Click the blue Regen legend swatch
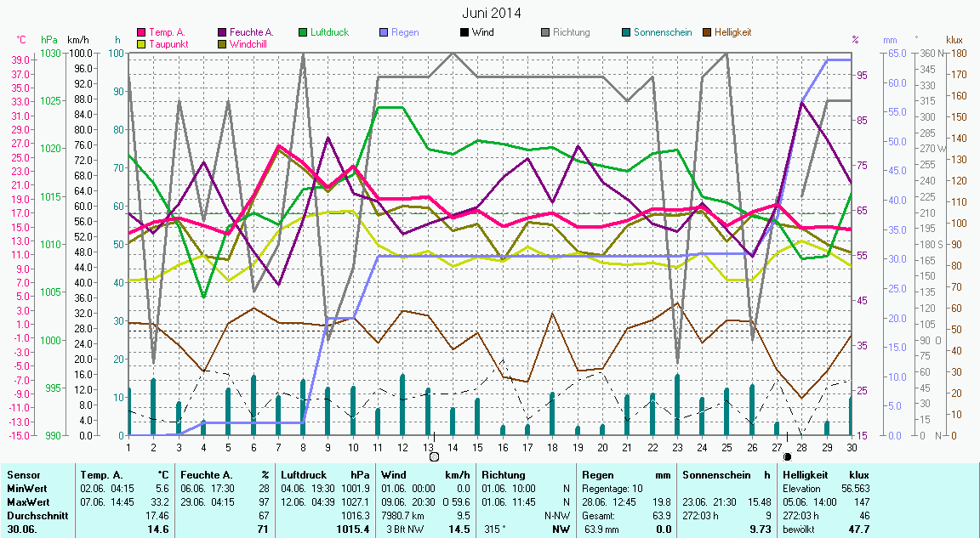This screenshot has width=980, height=538. click(384, 33)
